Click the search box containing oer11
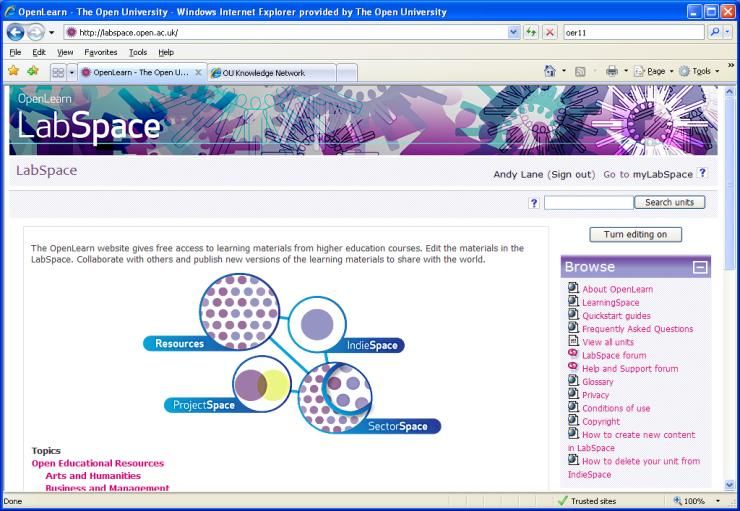Viewport: 740px width, 511px height. click(x=634, y=33)
